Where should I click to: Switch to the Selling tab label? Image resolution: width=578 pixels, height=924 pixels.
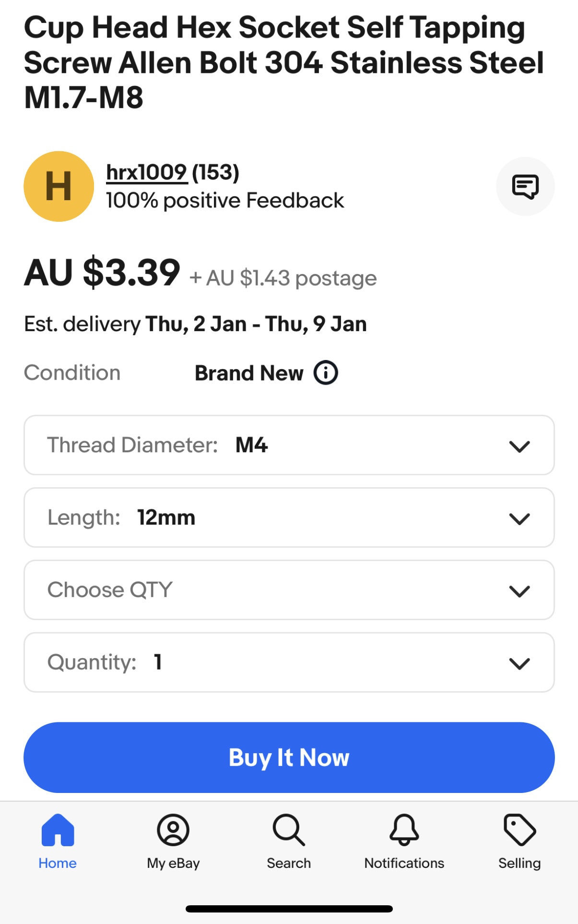[x=519, y=863]
